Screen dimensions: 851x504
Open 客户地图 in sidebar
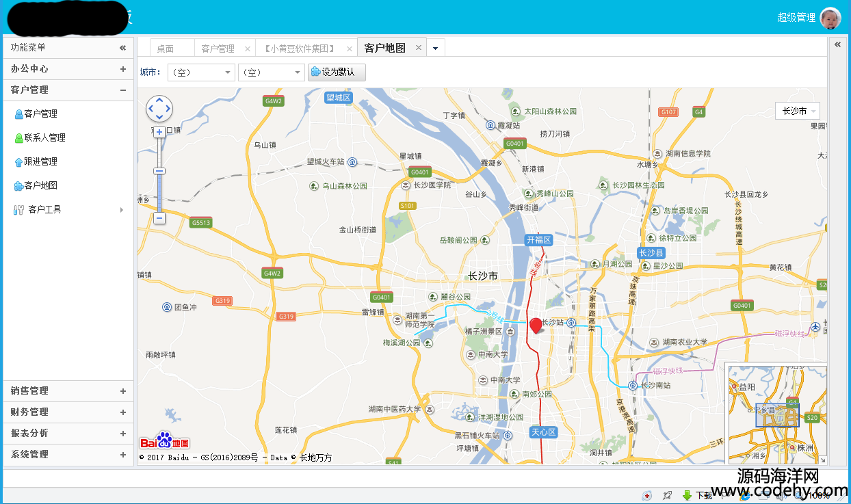[40, 186]
